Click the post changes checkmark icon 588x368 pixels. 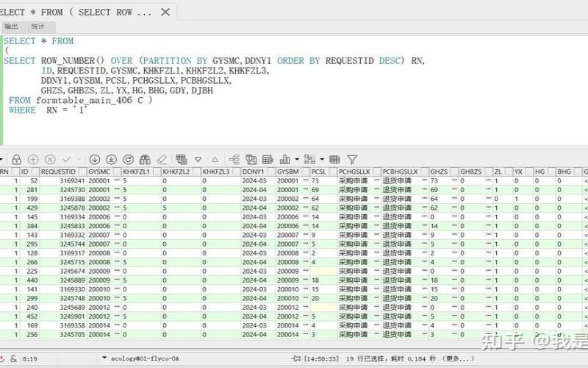67,160
